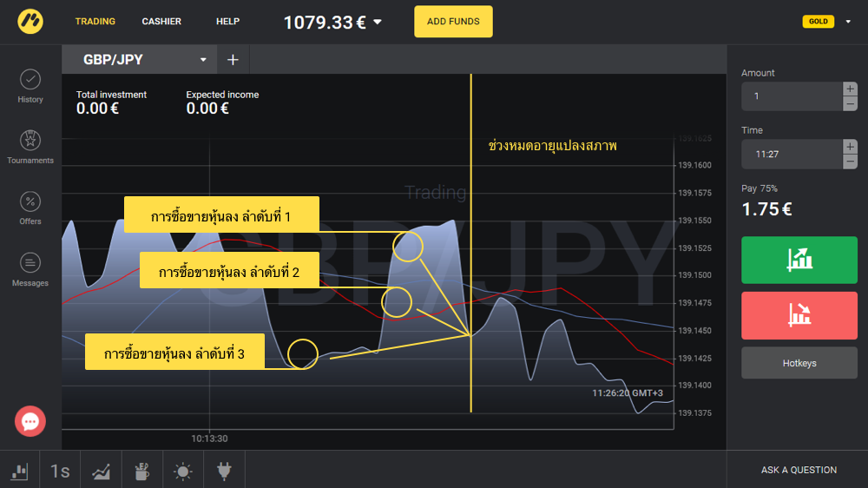Expand the GBP/JPY asset dropdown
Image resolution: width=868 pixels, height=488 pixels.
tap(203, 60)
